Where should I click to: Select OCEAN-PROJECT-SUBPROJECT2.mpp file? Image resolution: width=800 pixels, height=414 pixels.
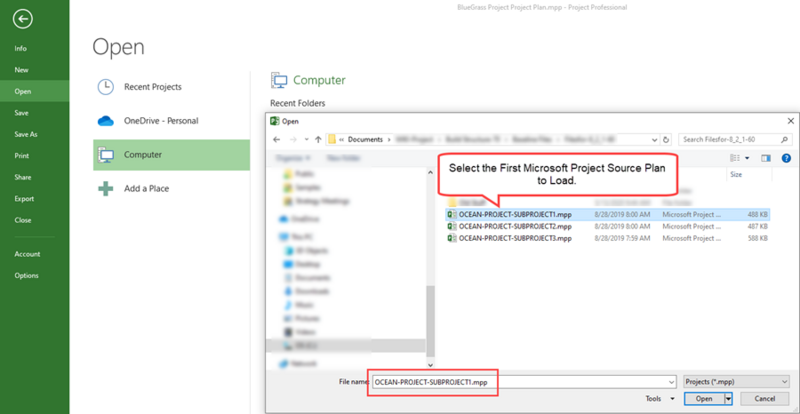point(608,226)
